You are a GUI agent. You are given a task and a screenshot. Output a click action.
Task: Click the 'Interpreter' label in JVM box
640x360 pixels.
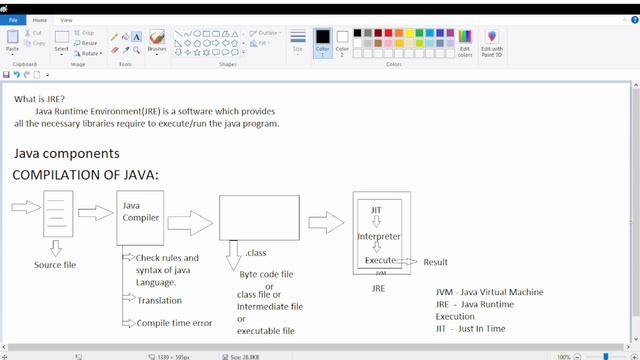pyautogui.click(x=379, y=236)
